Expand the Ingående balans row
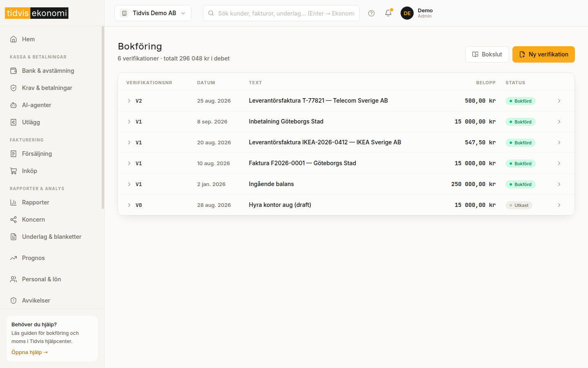 click(129, 184)
